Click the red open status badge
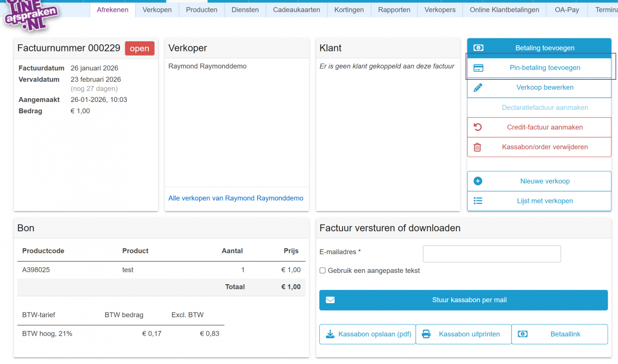Screen dimensions: 618x364 point(139,48)
